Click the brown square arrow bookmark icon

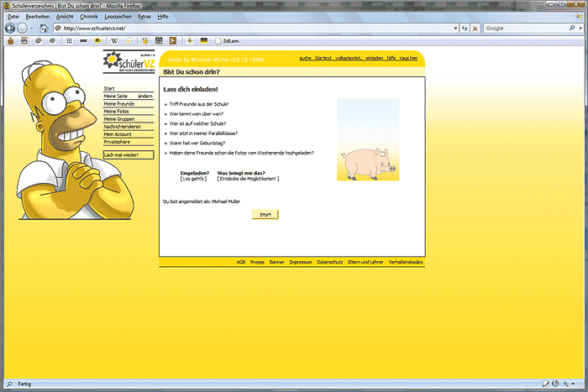[x=173, y=41]
